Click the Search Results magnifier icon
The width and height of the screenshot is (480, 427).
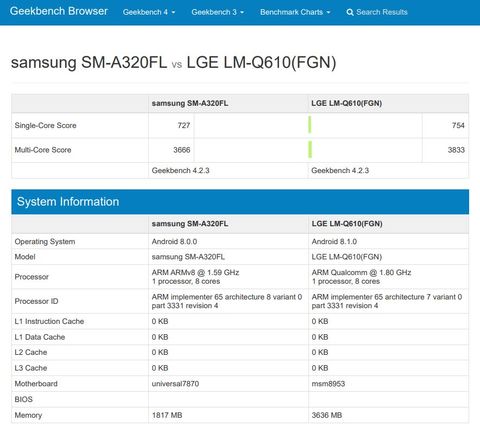pyautogui.click(x=350, y=12)
